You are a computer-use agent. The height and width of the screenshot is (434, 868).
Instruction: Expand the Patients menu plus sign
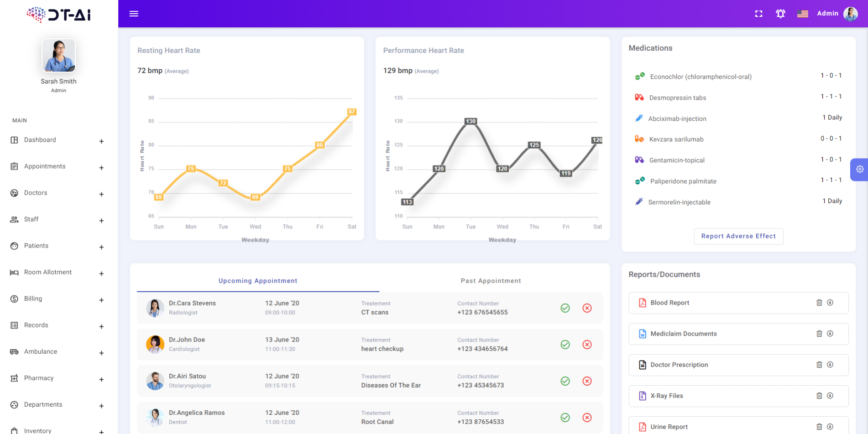click(x=101, y=247)
